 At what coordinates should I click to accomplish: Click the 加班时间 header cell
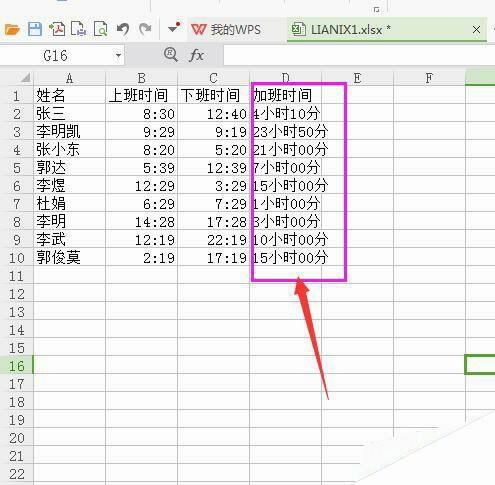tap(285, 96)
